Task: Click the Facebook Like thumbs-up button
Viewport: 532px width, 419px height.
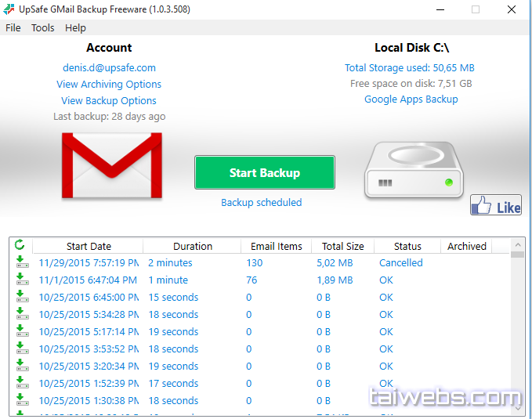Action: pos(495,206)
